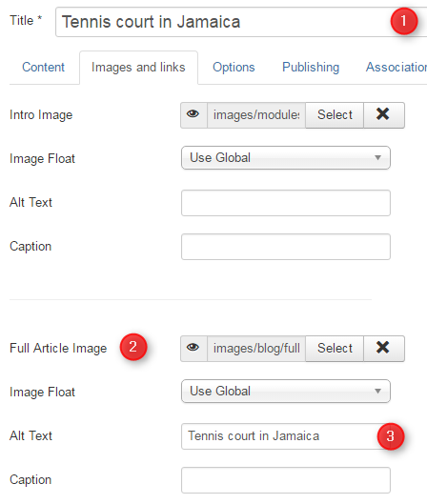
Task: Click Select button for Full Article Image
Action: click(335, 349)
